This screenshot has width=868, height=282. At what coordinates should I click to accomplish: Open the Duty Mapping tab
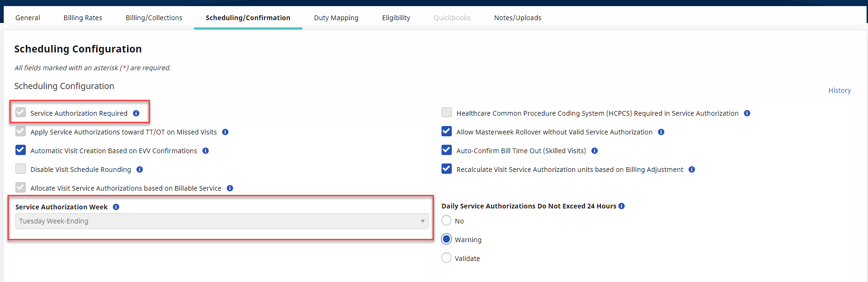click(x=336, y=18)
